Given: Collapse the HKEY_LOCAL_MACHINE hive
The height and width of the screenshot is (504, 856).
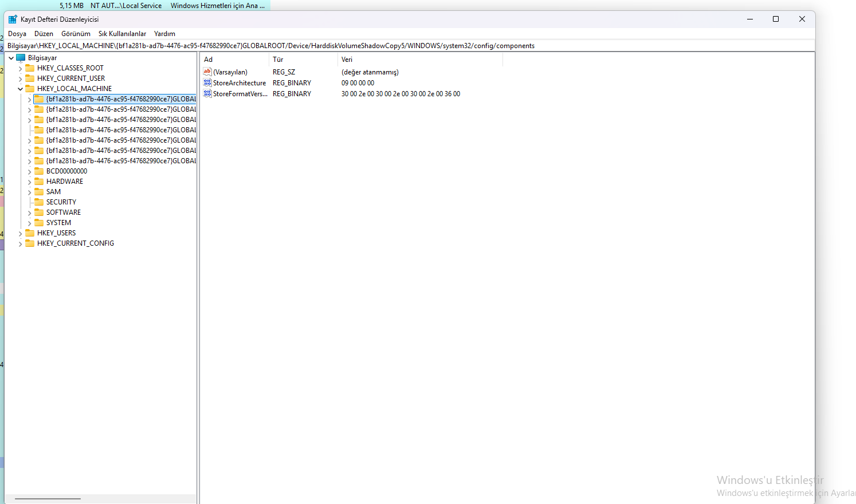Looking at the screenshot, I should pyautogui.click(x=21, y=89).
